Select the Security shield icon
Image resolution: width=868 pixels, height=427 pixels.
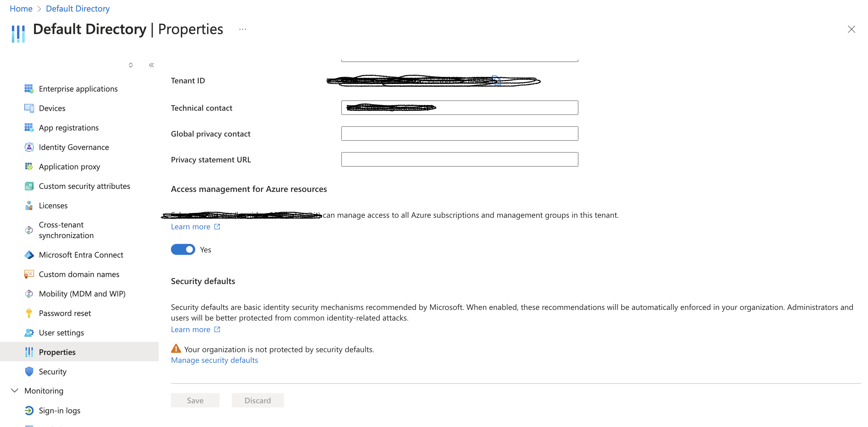(29, 371)
